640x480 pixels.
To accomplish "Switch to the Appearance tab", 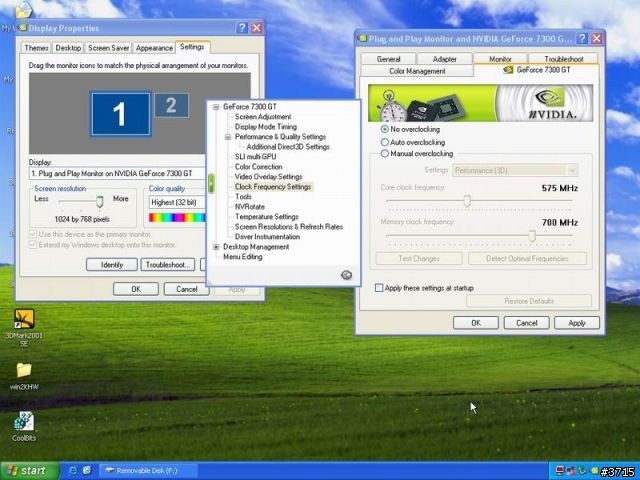I will tap(154, 48).
